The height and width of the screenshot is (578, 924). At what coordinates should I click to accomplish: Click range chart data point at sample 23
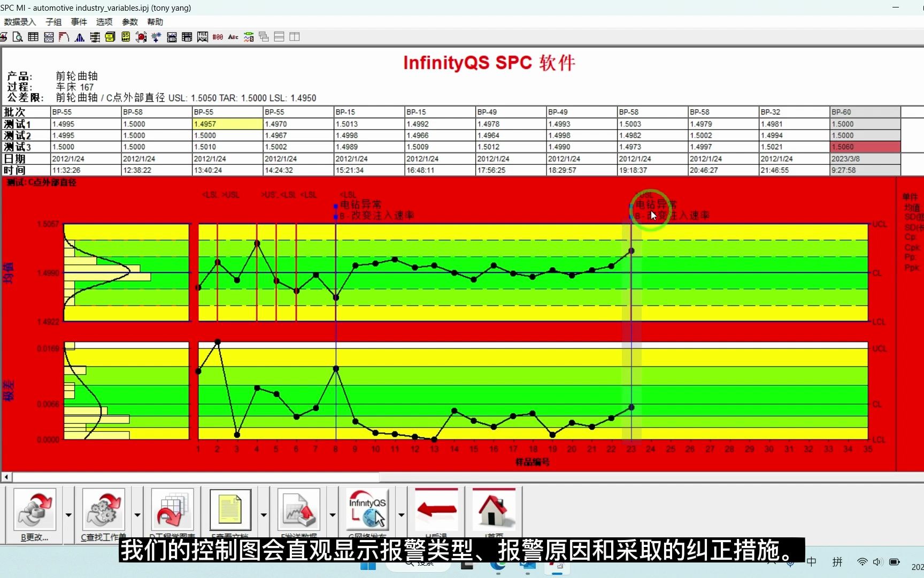[x=632, y=407]
